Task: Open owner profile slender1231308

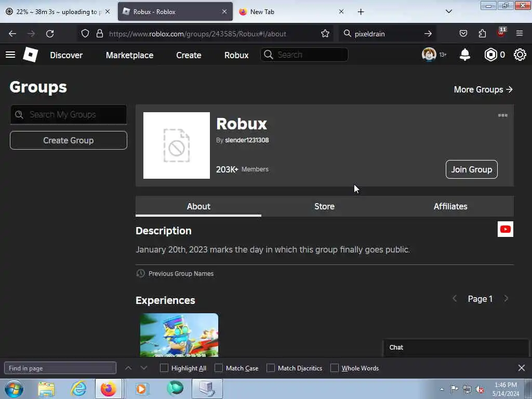Action: tap(247, 140)
